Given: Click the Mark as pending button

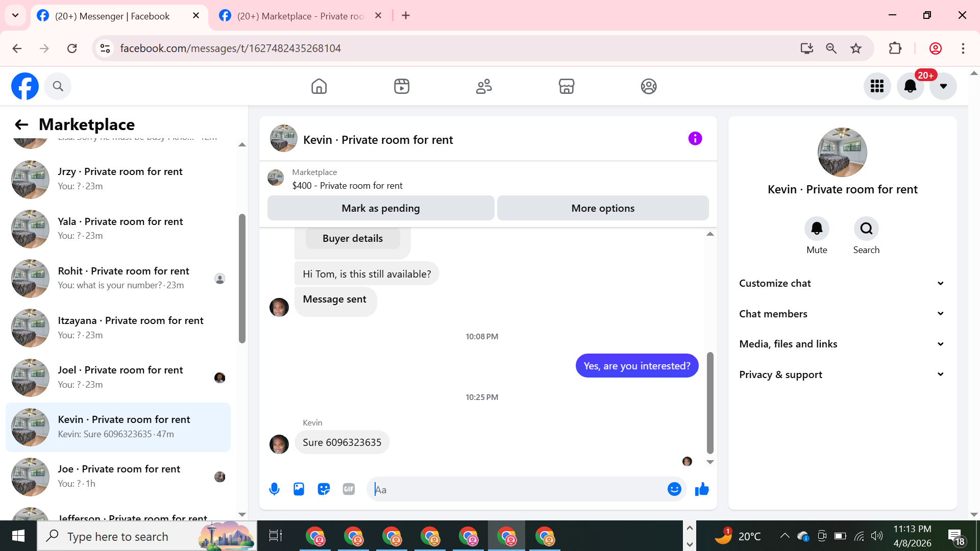Looking at the screenshot, I should 380,208.
